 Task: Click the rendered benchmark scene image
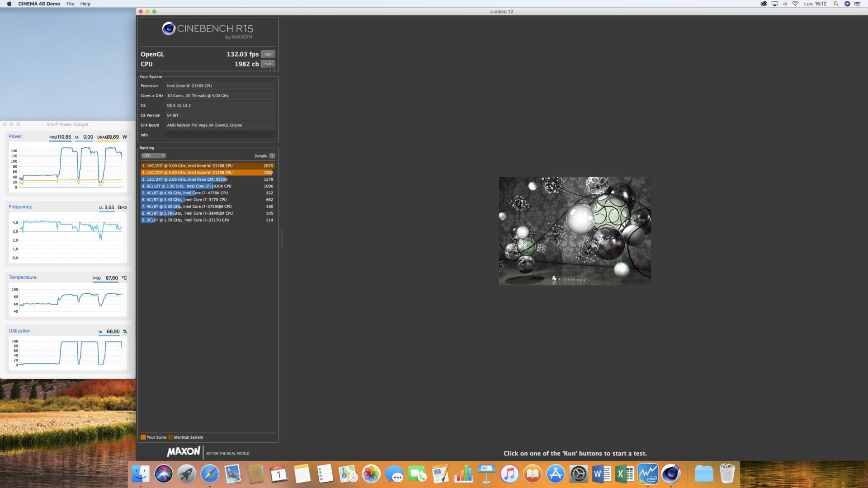[575, 230]
